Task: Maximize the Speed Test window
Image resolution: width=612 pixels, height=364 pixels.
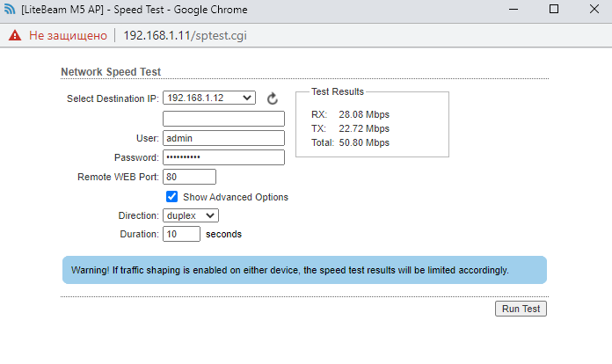Action: tap(554, 9)
